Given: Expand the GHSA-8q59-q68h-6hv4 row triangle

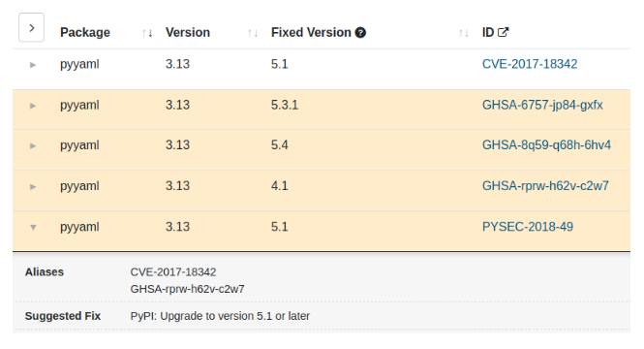Looking at the screenshot, I should pos(33,146).
